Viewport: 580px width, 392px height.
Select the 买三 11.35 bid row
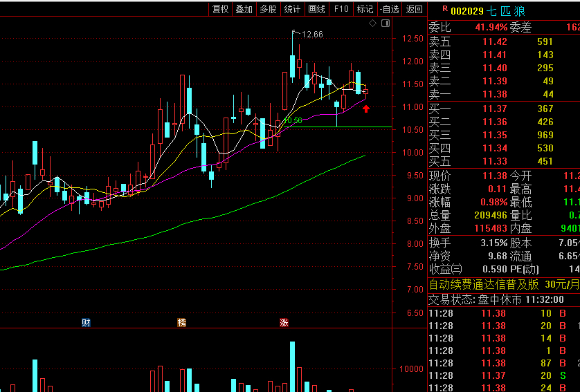pos(504,136)
